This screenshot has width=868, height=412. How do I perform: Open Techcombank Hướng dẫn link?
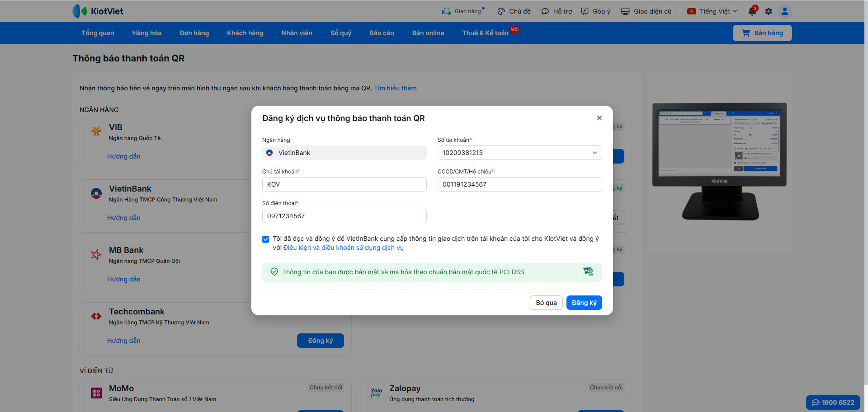[x=124, y=341]
